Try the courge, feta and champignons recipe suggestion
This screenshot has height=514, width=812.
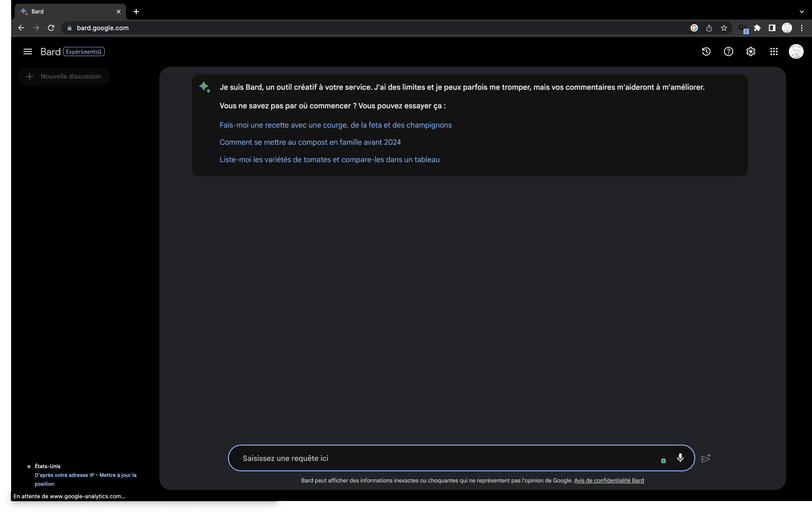point(336,125)
